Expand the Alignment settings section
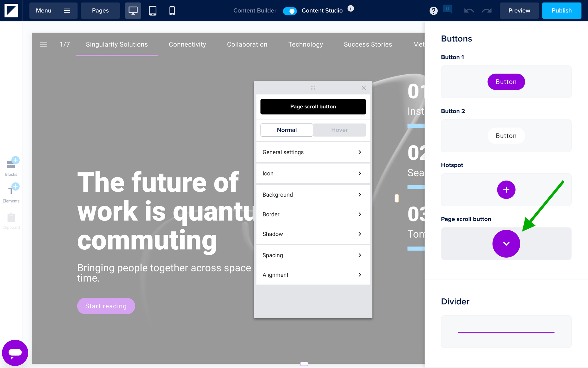 pos(313,275)
